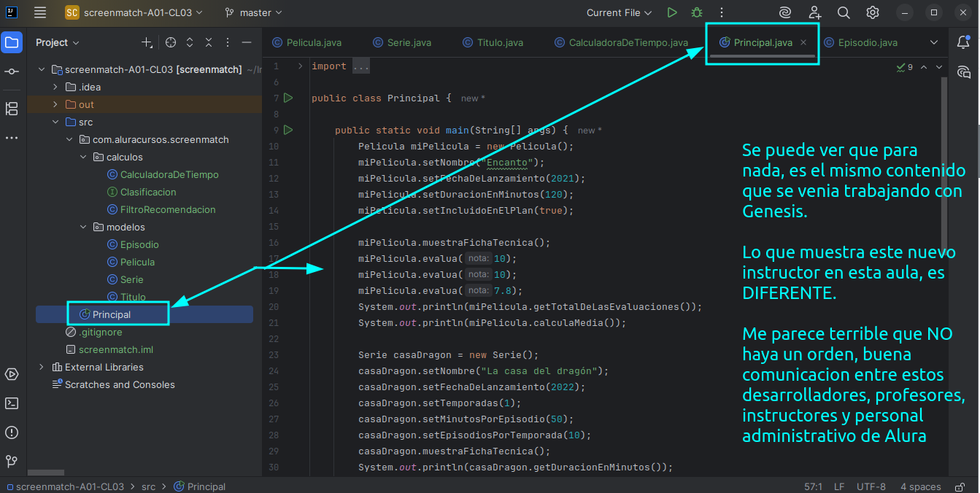Go to next highlighted problem arrow
Screen dimensions: 980x493
[x=939, y=67]
